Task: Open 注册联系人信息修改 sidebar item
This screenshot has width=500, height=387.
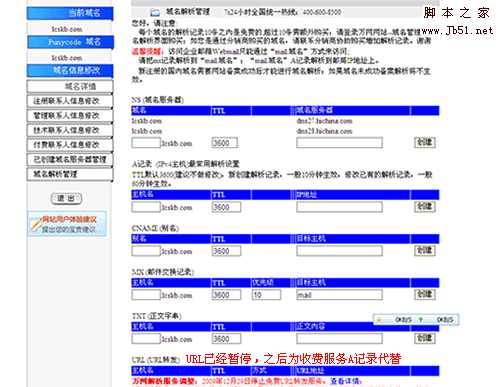Action: click(70, 101)
